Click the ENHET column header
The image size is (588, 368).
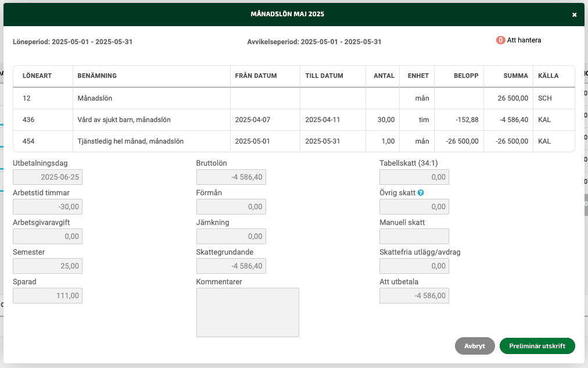coord(418,76)
